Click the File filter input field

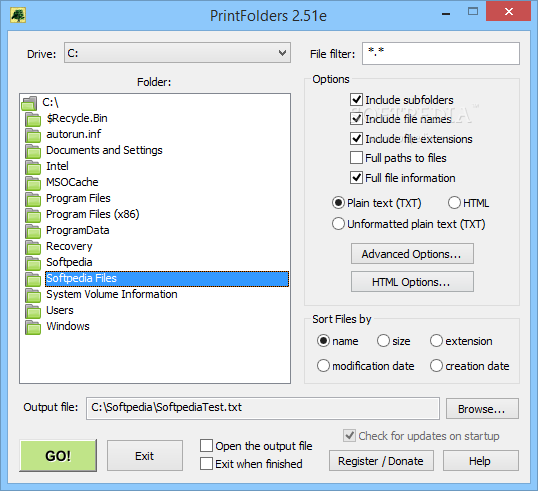(441, 54)
